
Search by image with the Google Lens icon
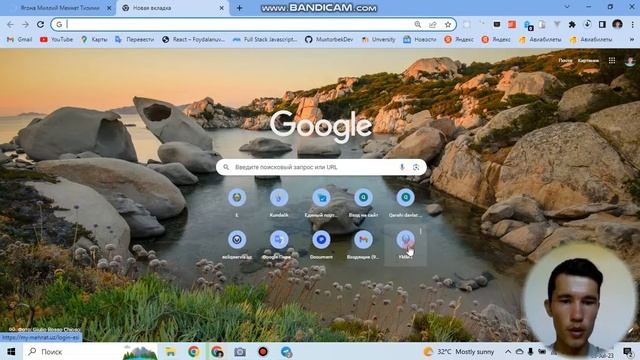(x=416, y=167)
